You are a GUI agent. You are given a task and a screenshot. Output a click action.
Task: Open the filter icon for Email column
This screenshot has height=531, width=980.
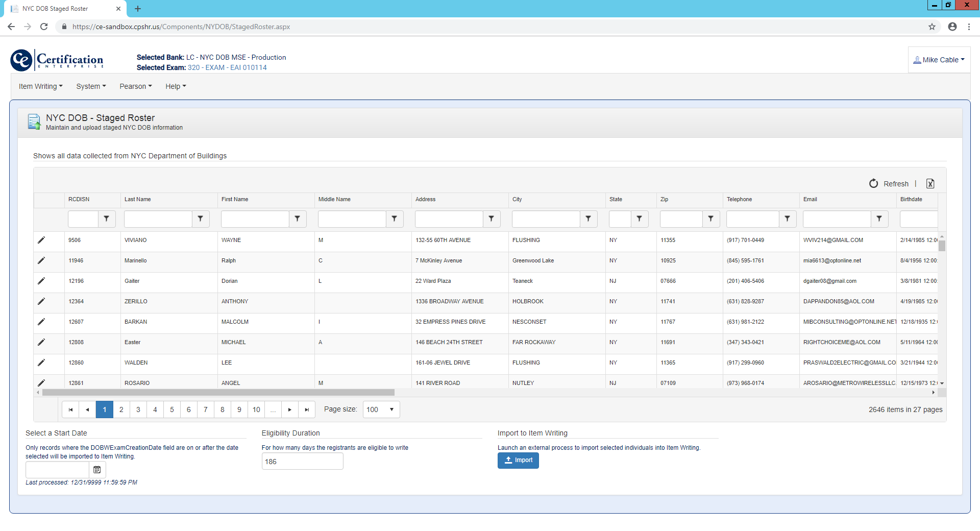click(879, 219)
